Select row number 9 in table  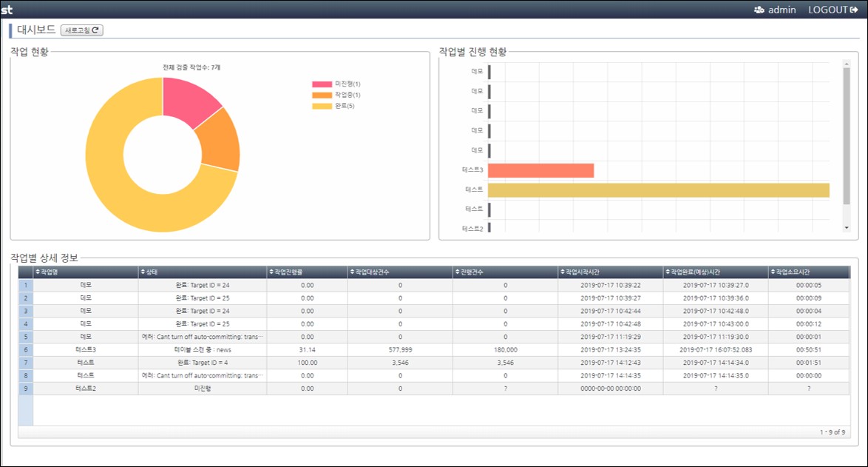click(x=25, y=389)
